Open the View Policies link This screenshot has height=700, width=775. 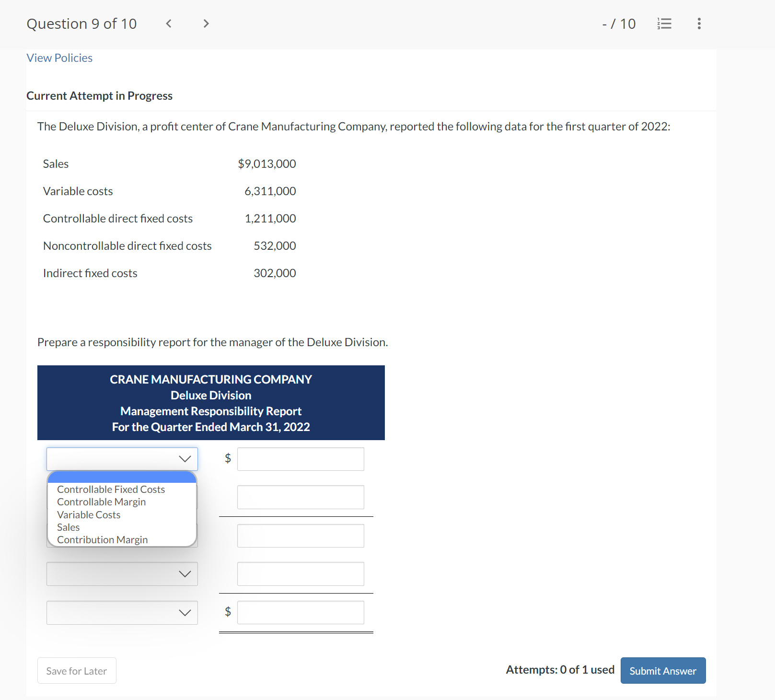tap(59, 58)
